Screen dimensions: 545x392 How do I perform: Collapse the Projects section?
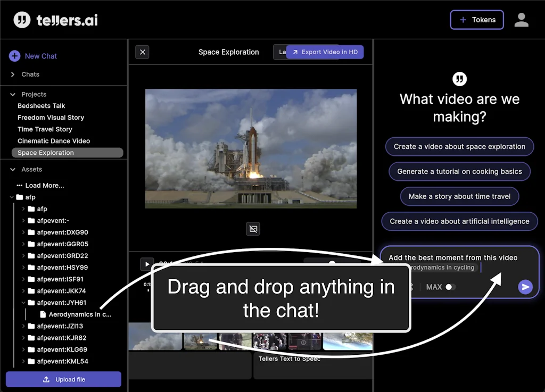[12, 94]
